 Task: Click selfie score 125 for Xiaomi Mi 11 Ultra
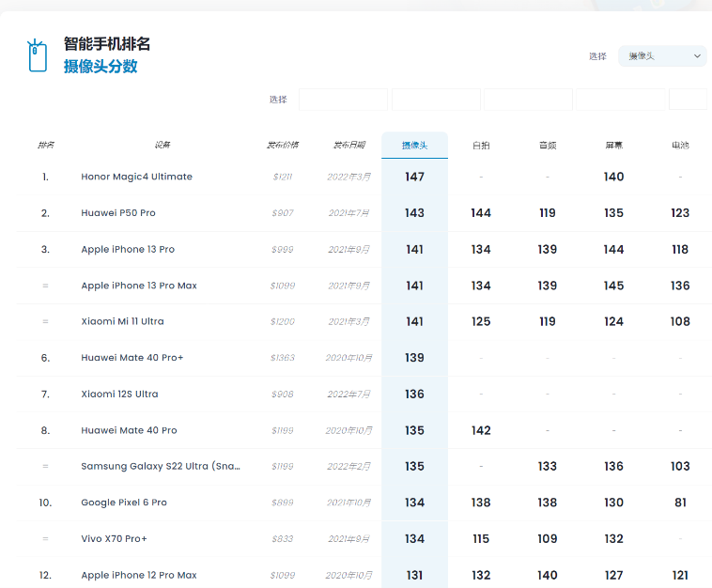[x=481, y=321]
